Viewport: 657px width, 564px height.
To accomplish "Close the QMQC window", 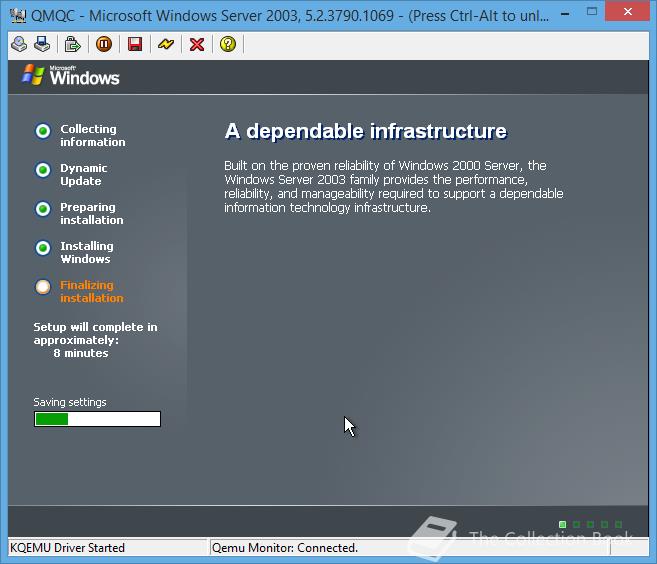I will pos(627,12).
